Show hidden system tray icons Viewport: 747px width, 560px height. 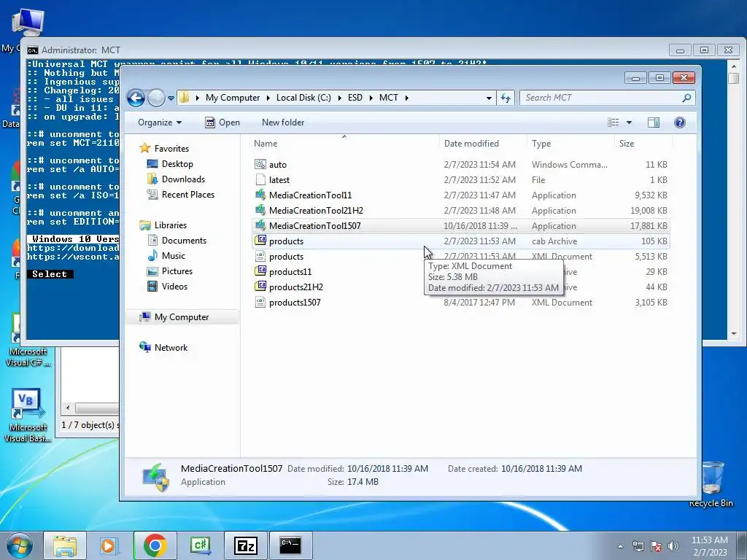(620, 546)
